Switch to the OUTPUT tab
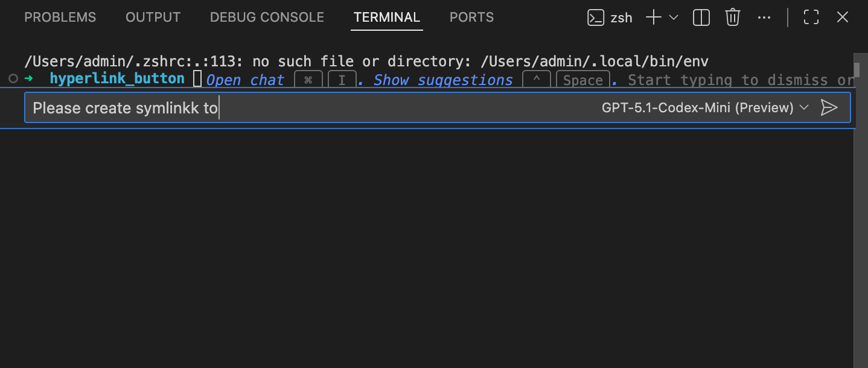Viewport: 868px width, 368px height. (x=153, y=17)
